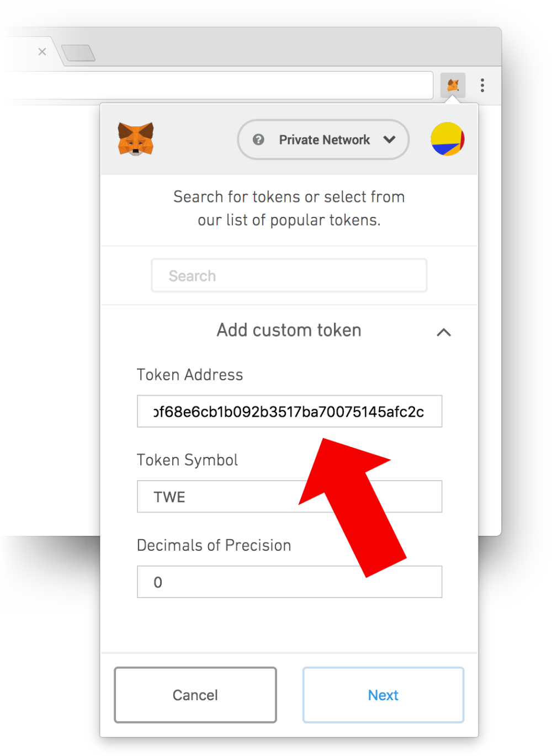Focus the browser address bar
This screenshot has height=756, width=552.
point(215,86)
